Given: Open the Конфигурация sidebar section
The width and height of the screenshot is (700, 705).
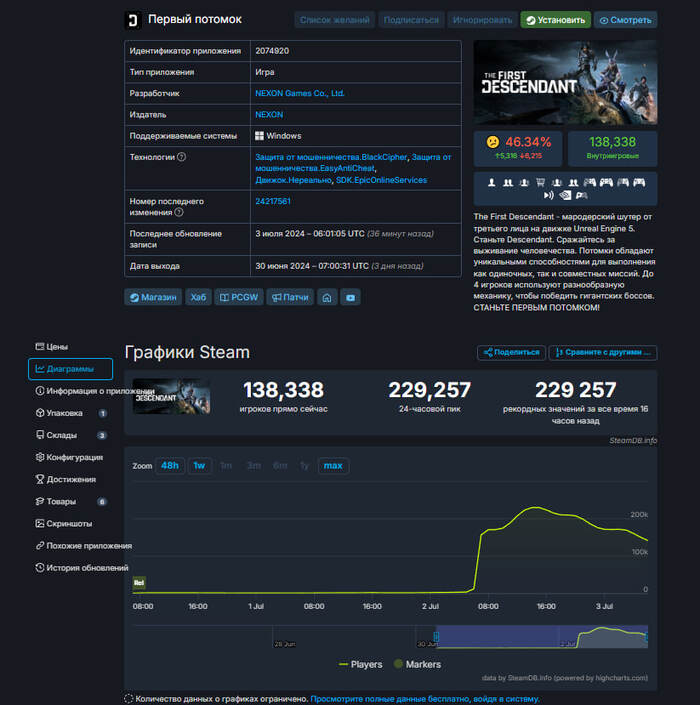Looking at the screenshot, I should point(70,457).
